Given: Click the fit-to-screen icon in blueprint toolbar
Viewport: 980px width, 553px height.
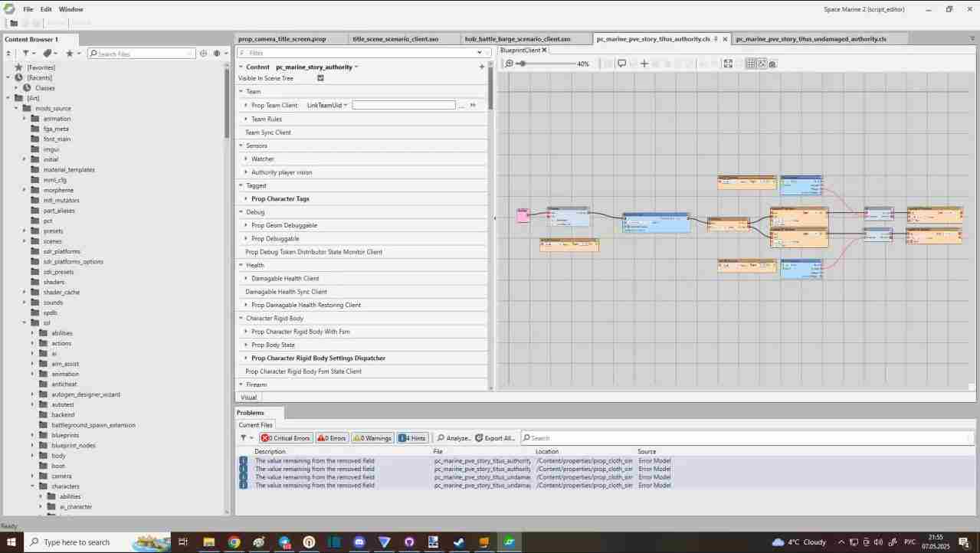Looking at the screenshot, I should (728, 64).
